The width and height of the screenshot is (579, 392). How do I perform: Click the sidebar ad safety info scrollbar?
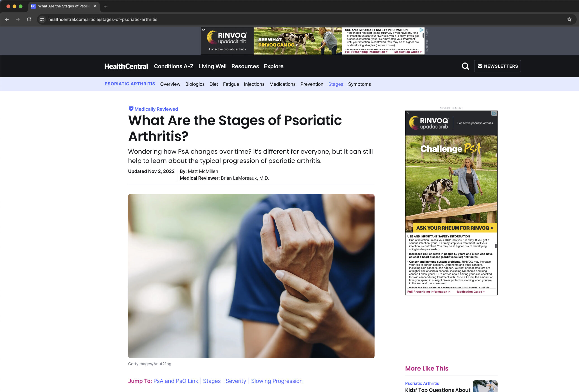[496, 246]
